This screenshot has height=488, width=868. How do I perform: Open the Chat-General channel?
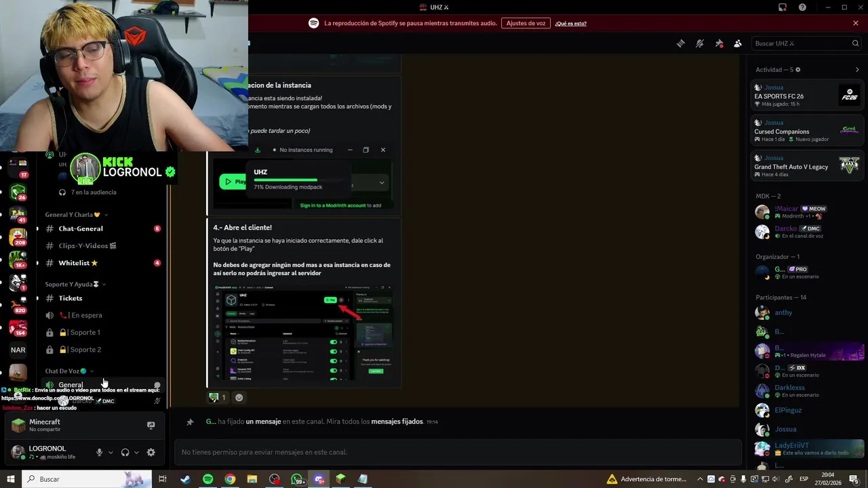102,229
